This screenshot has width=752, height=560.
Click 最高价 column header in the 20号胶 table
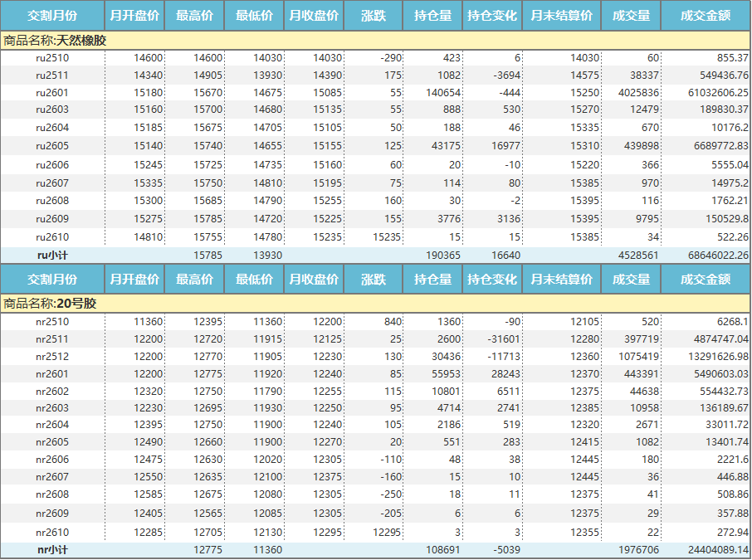click(194, 280)
